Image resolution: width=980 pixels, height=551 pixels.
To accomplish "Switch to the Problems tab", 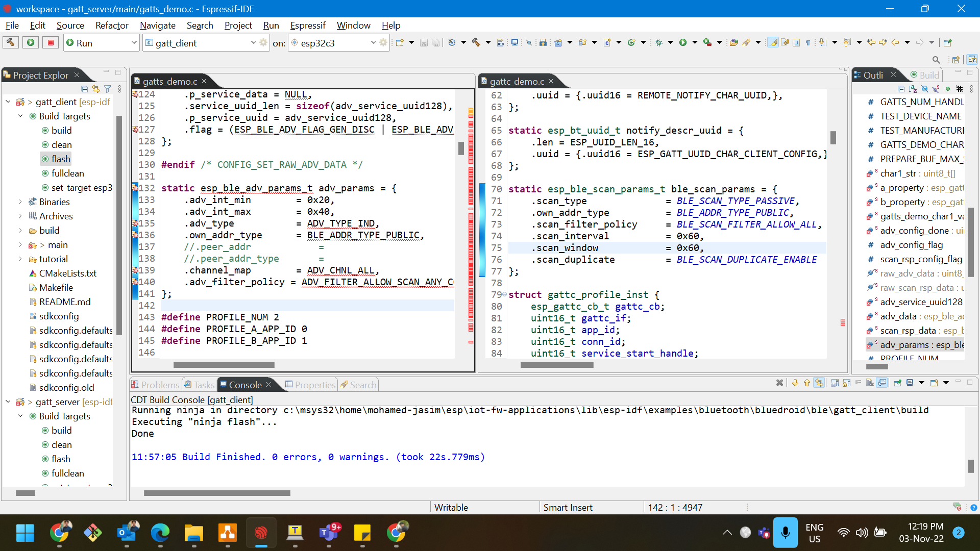I will pos(155,385).
